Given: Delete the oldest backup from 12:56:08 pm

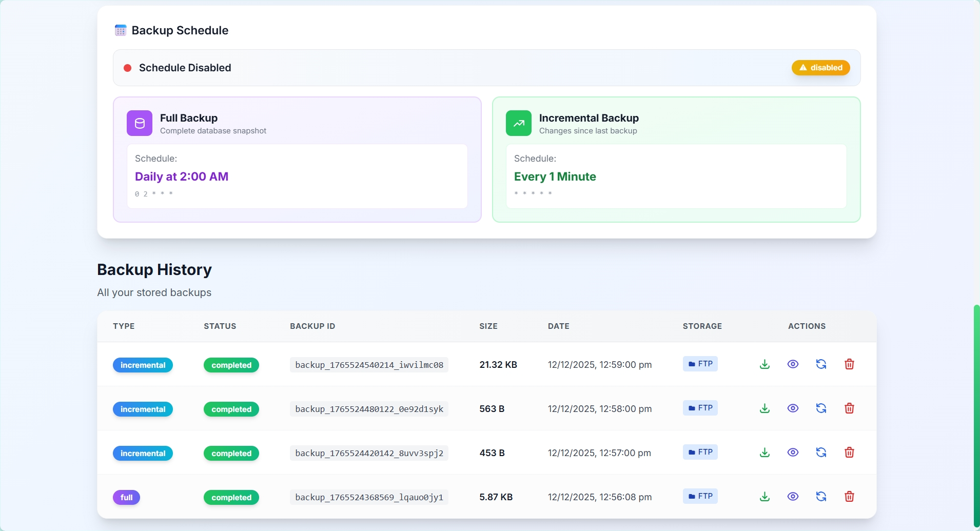Looking at the screenshot, I should [850, 497].
